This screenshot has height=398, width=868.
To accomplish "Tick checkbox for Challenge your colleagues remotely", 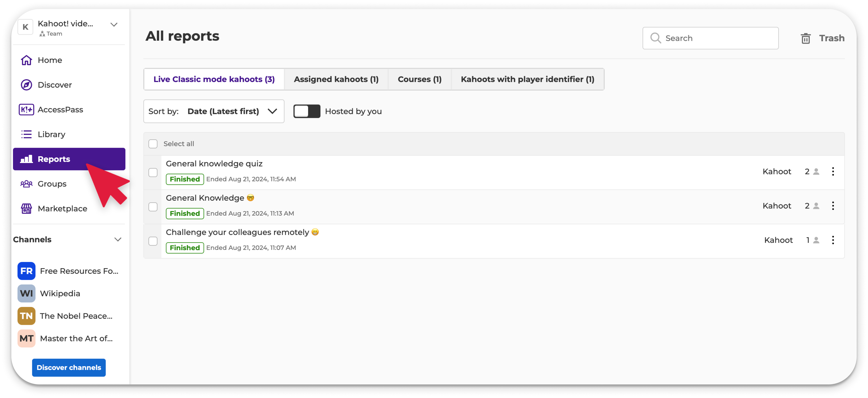I will click(x=153, y=241).
